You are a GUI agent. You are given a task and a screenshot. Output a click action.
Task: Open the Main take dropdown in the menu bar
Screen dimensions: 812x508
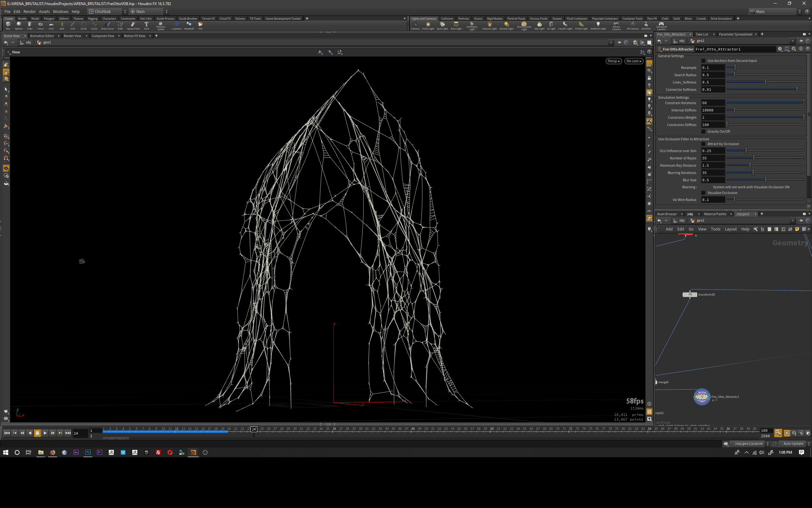tap(149, 11)
